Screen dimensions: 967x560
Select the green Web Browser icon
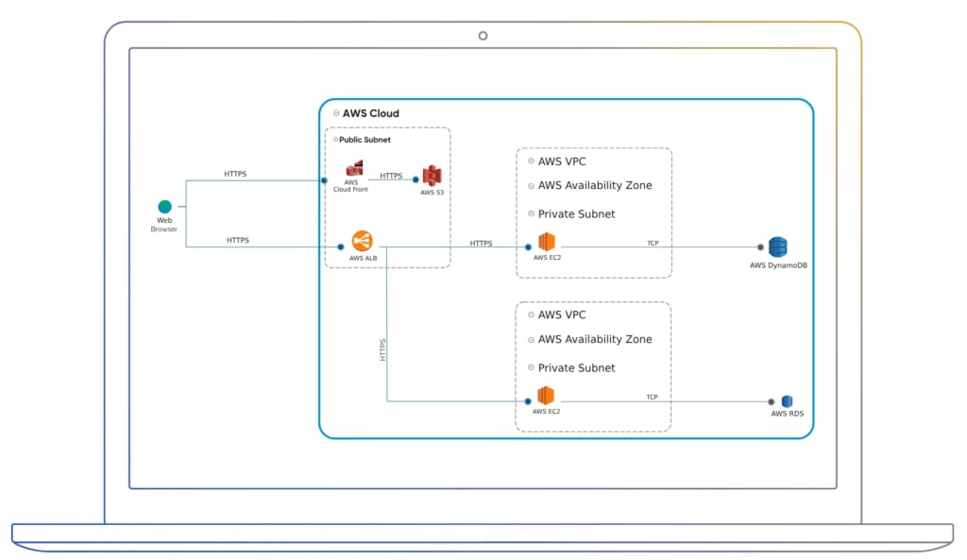164,205
